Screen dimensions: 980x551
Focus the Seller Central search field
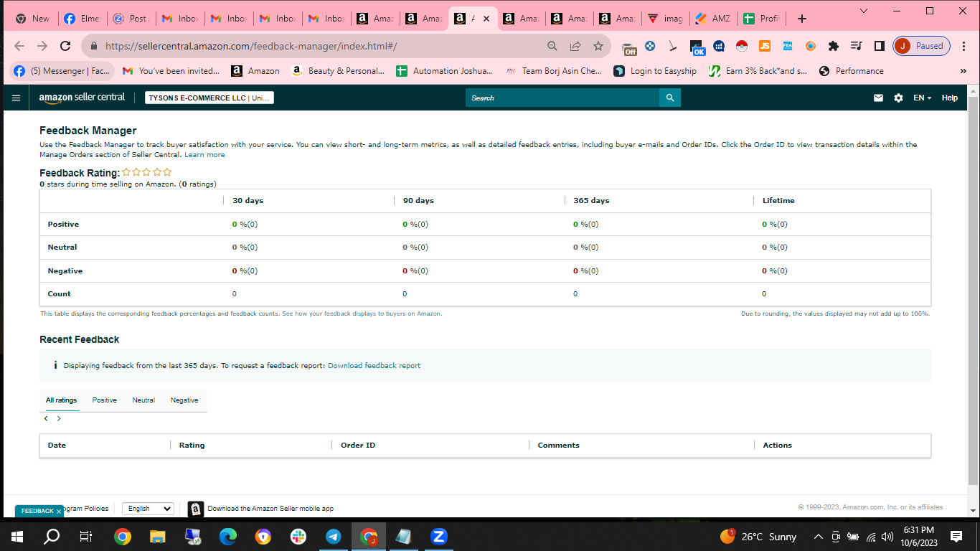click(563, 98)
